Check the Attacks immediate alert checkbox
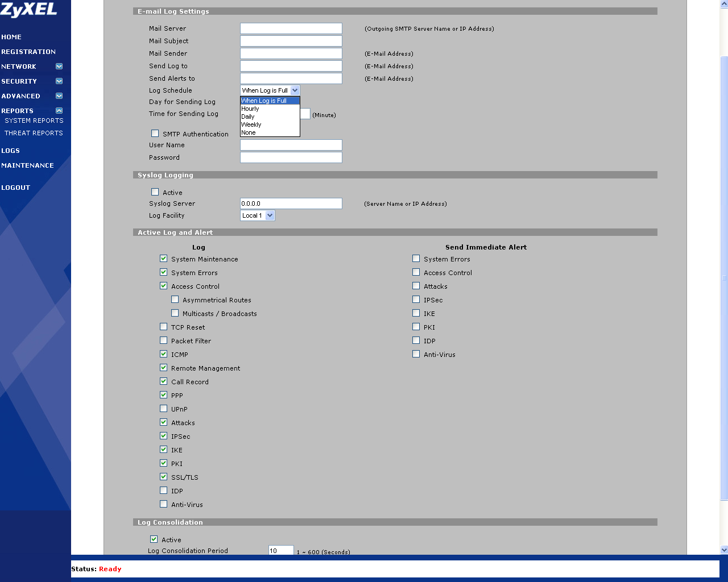728x582 pixels. (416, 286)
